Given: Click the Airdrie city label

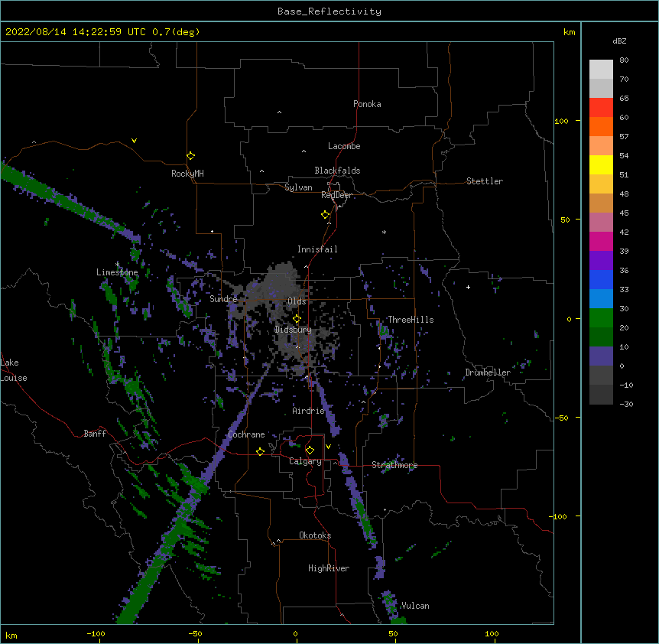Looking at the screenshot, I should coord(309,411).
